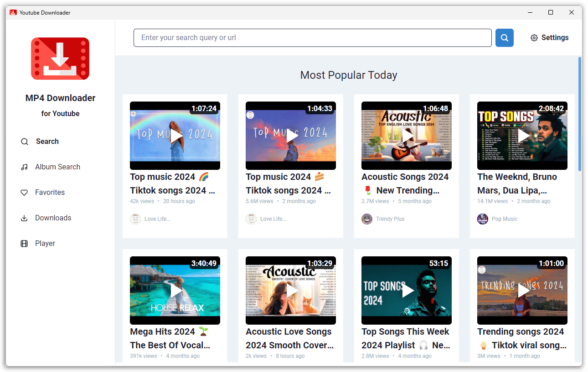Click into the search query or url field

coord(313,38)
